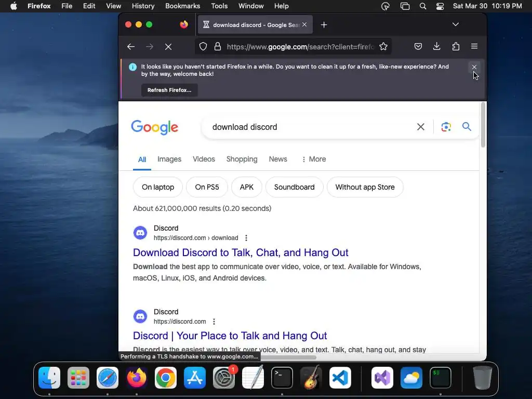Screen dimensions: 532x399
Task: Click Discord favicon of first search result
Action: [x=140, y=233]
